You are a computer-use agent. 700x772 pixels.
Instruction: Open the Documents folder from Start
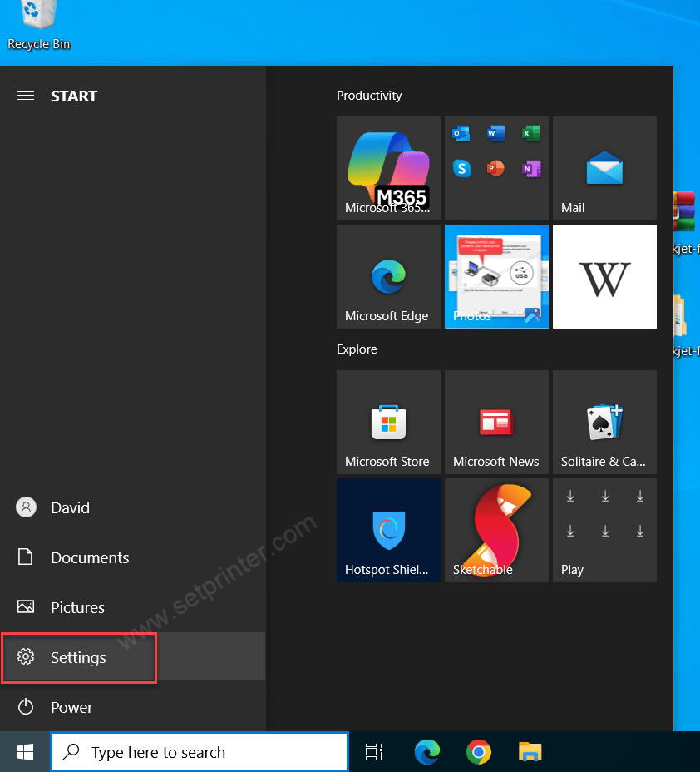[133, 557]
